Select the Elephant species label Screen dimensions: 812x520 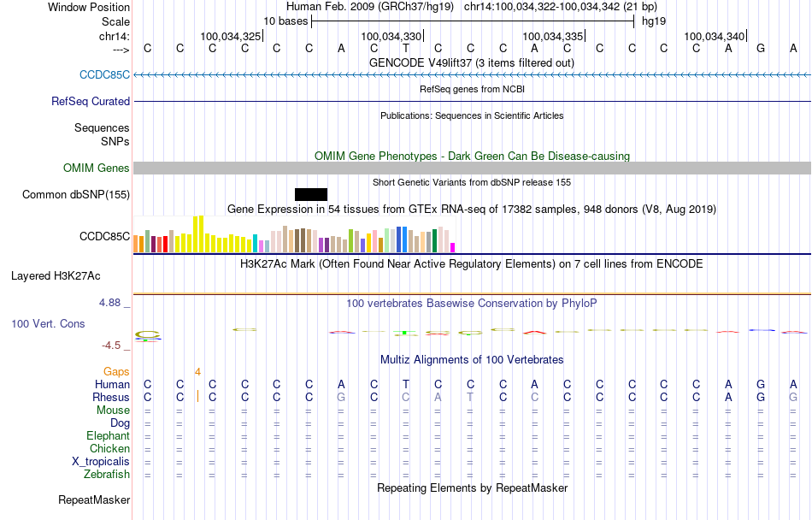(x=109, y=435)
